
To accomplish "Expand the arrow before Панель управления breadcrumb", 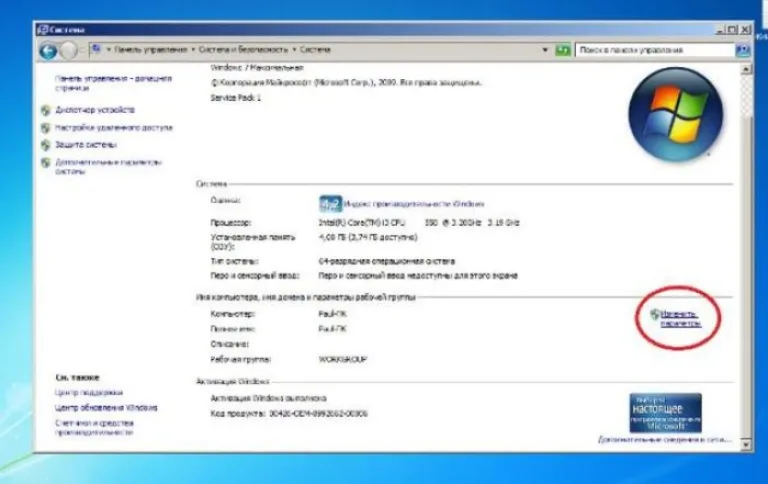I will click(109, 49).
